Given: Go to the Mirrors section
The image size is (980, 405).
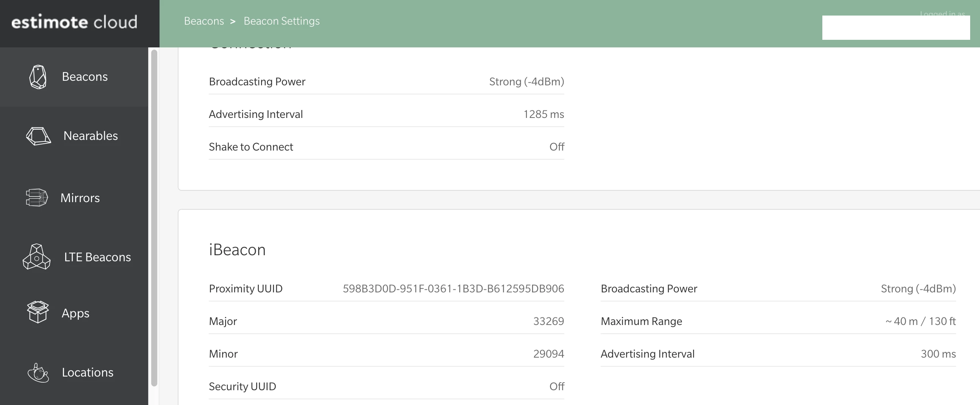Looking at the screenshot, I should 80,198.
